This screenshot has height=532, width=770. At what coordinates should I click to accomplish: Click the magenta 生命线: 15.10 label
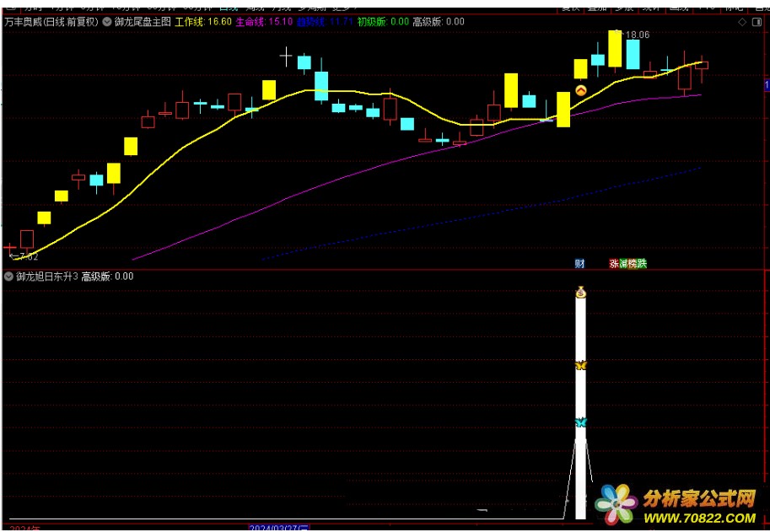pos(265,22)
